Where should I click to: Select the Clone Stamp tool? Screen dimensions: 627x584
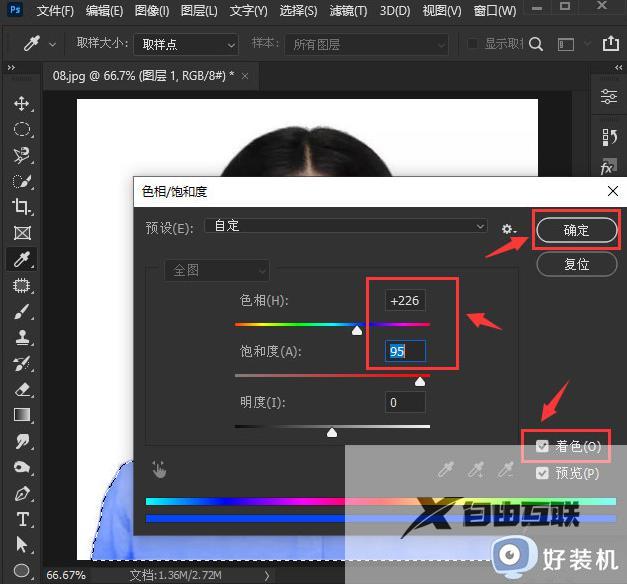click(22, 337)
